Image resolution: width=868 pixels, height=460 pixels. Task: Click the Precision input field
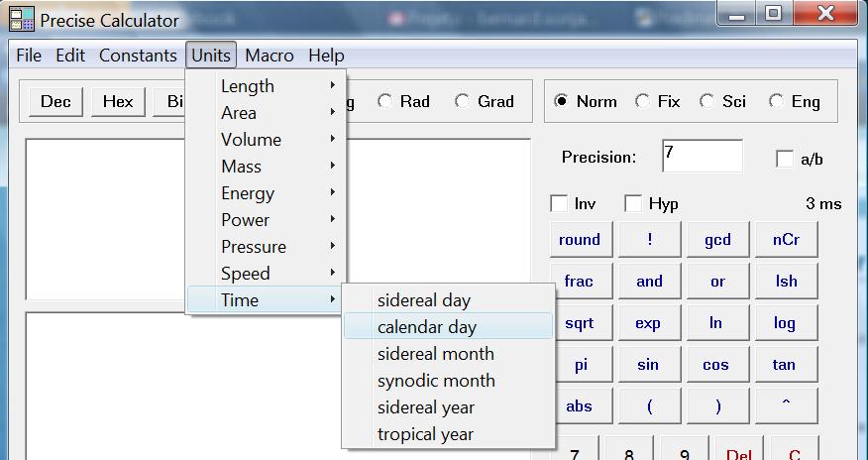(703, 156)
